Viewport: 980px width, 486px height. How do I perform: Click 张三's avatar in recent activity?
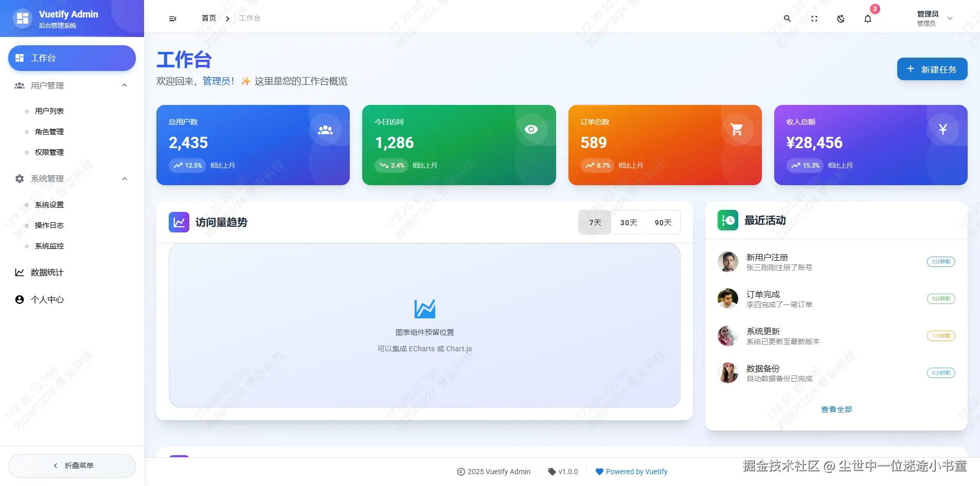(728, 261)
